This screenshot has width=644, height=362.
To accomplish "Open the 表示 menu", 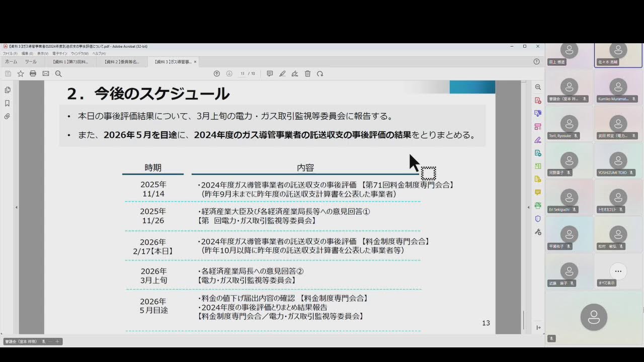I will pos(43,53).
